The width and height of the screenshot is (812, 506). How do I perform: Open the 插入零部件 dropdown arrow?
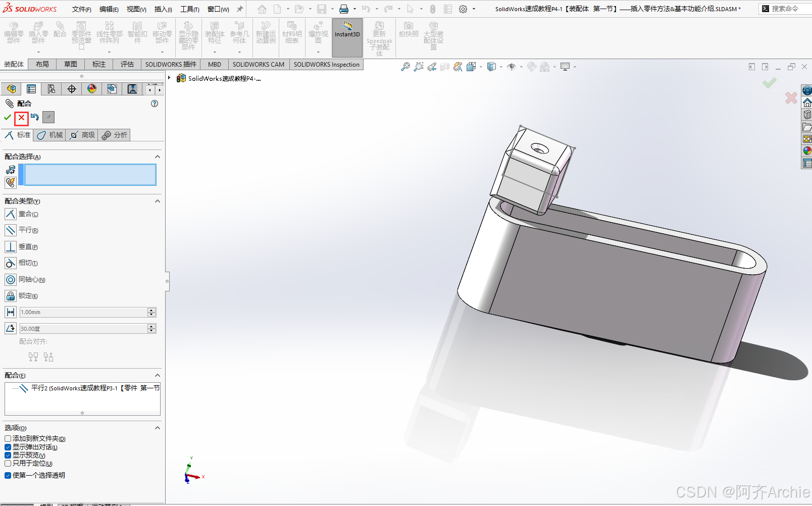38,52
